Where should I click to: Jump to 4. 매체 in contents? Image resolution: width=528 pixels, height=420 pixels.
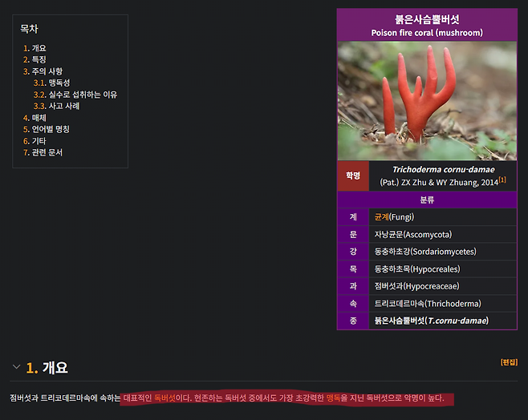(x=35, y=118)
